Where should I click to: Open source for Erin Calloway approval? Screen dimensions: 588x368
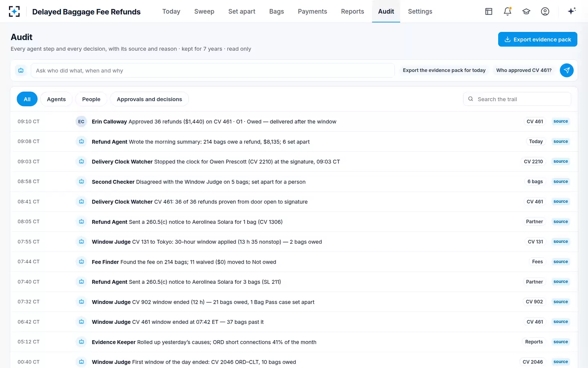561,121
